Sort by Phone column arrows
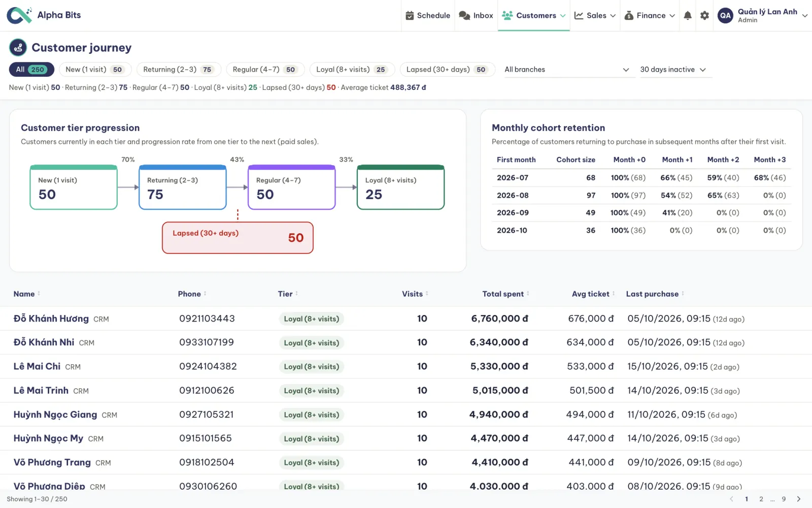Screen dimensions: 812x508 [205, 294]
